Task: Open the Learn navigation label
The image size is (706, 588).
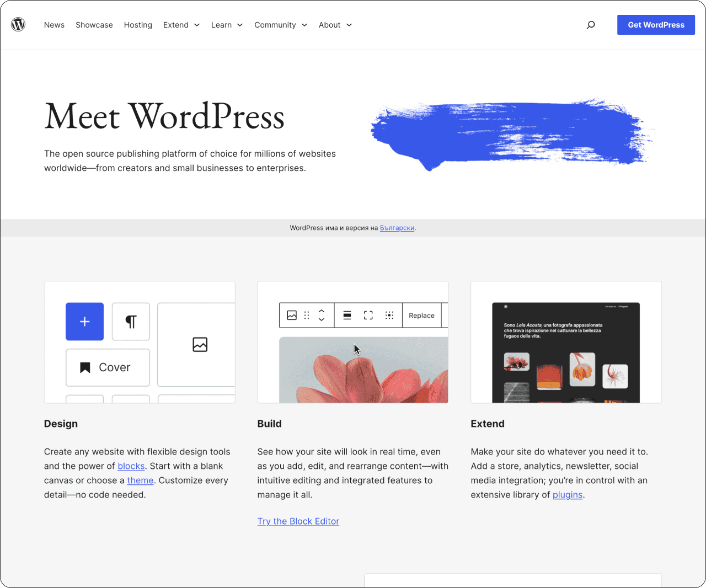Action: point(221,25)
